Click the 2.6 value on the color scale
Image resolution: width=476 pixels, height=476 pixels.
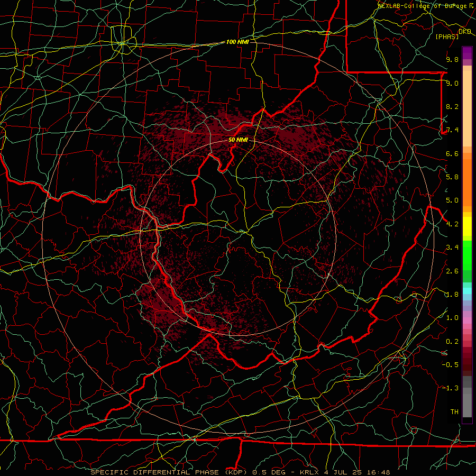pos(452,271)
